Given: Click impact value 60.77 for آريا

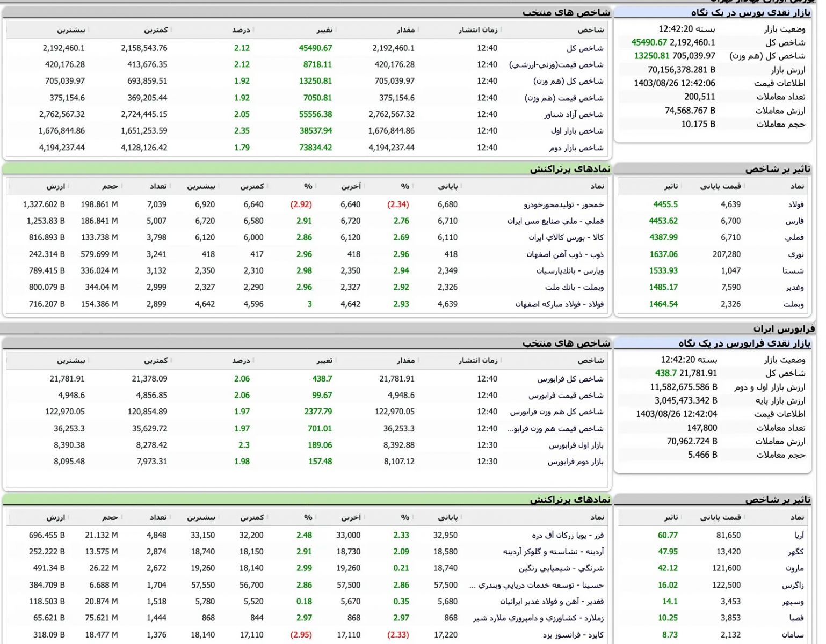Looking at the screenshot, I should pyautogui.click(x=668, y=535).
